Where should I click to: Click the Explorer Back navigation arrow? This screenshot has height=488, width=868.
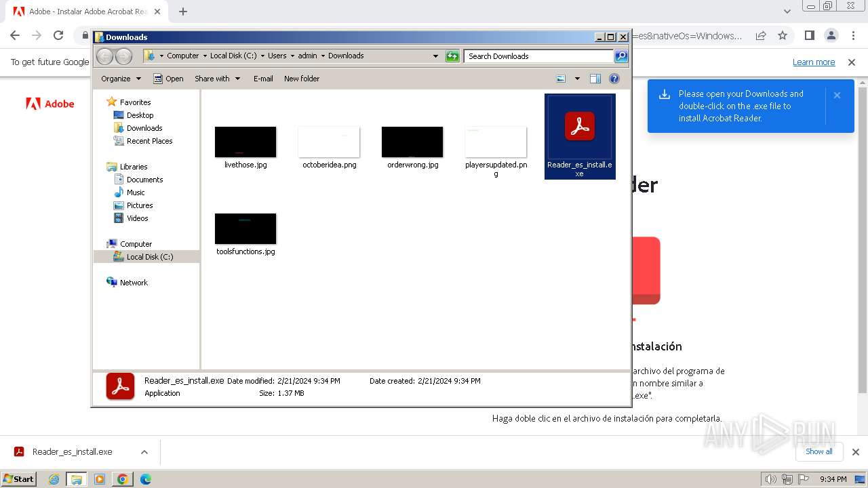click(105, 56)
